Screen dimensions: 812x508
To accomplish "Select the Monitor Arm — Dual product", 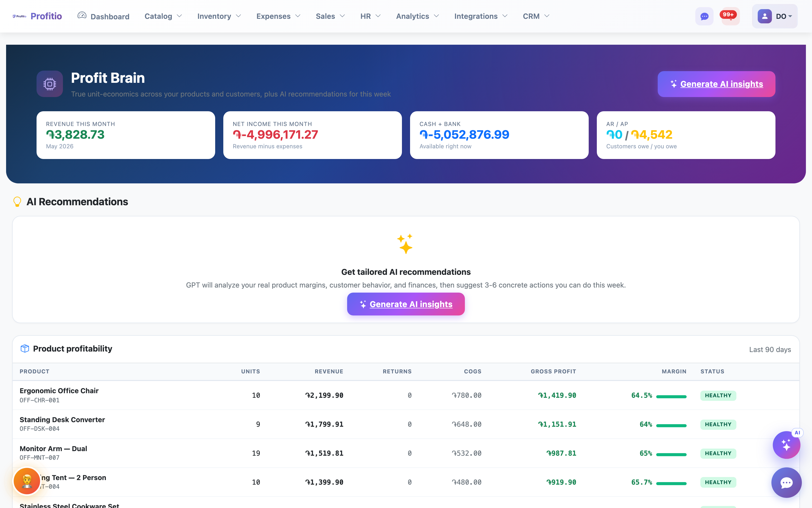I will (53, 449).
